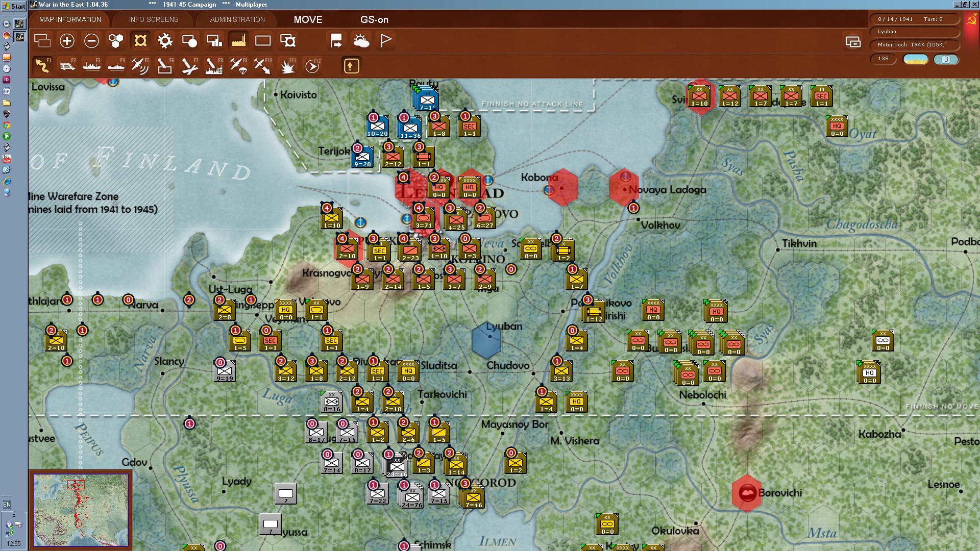Select the F6 bomb unit mode icon
Image resolution: width=980 pixels, height=551 pixels.
point(165,66)
